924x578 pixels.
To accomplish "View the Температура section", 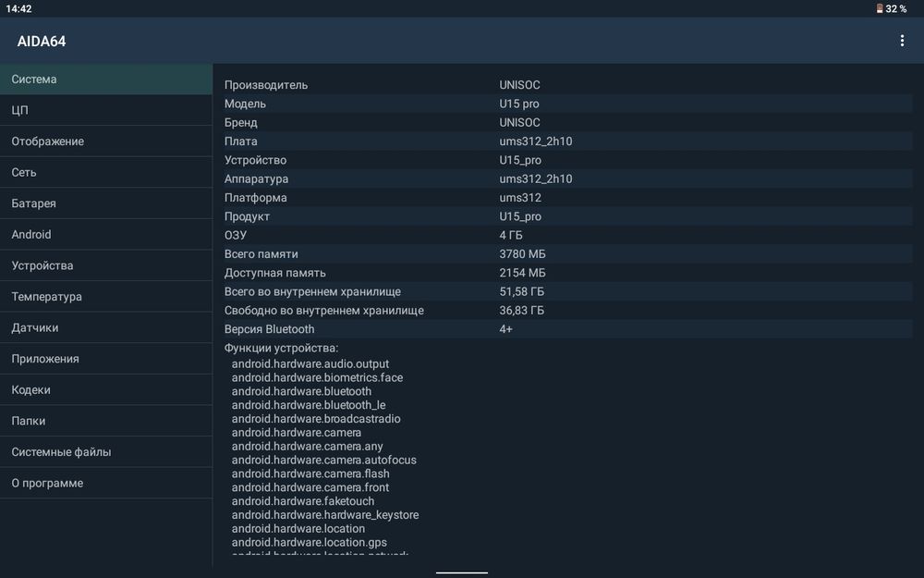I will click(x=106, y=297).
